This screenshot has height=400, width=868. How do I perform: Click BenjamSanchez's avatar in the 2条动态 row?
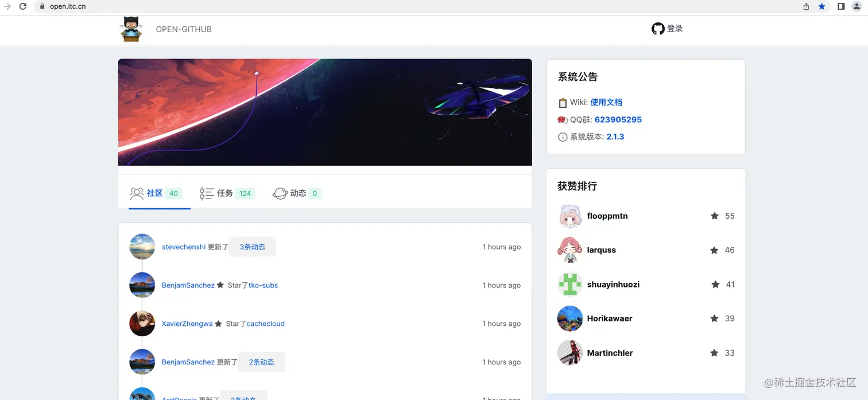142,362
